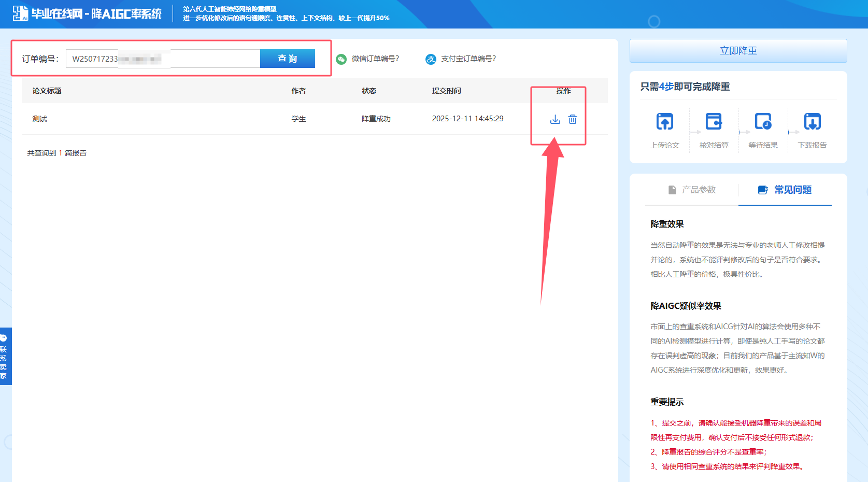Open the 支付宝订单编号 help link
Viewport: 868px width, 482px height.
pyautogui.click(x=468, y=59)
